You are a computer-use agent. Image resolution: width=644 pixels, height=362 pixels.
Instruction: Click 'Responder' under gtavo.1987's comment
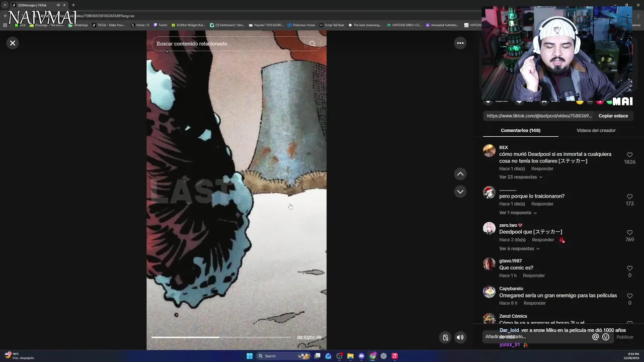coord(534,276)
